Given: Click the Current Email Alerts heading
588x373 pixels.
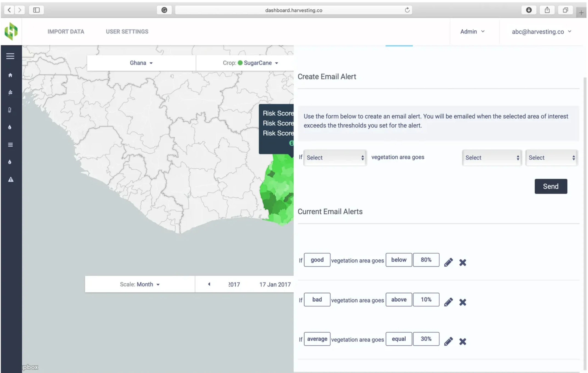Looking at the screenshot, I should 330,211.
